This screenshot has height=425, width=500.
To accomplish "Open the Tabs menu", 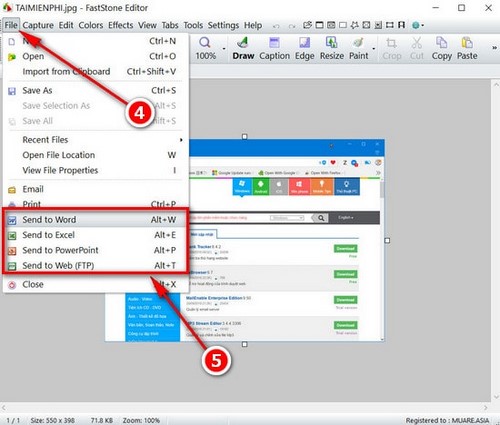I will pyautogui.click(x=170, y=25).
